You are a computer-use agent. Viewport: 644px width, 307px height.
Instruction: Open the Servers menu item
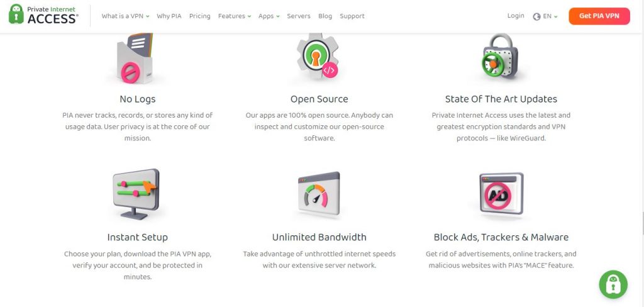299,16
